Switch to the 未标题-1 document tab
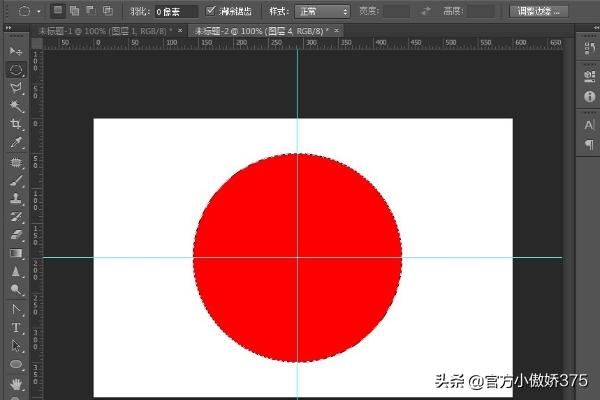600x400 pixels. tap(104, 31)
